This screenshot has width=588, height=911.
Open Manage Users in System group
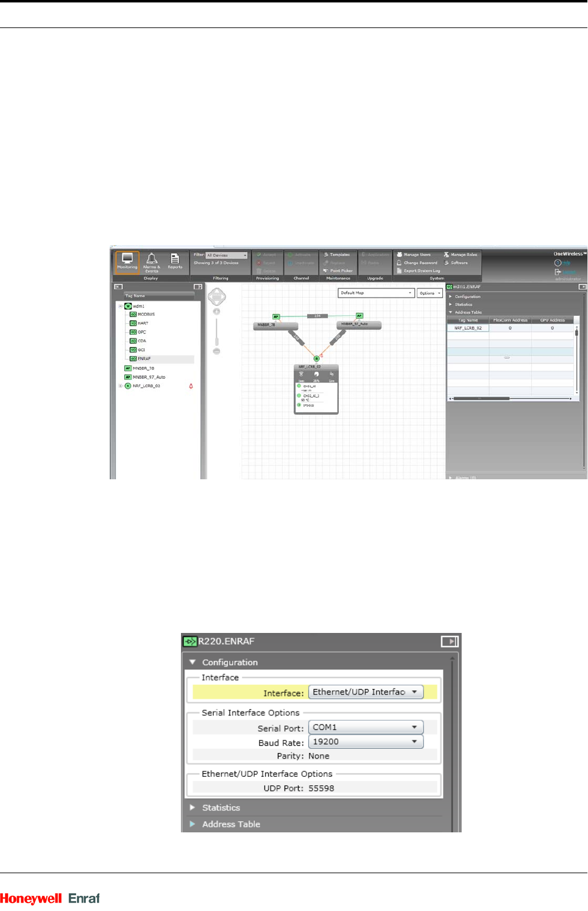coord(414,255)
